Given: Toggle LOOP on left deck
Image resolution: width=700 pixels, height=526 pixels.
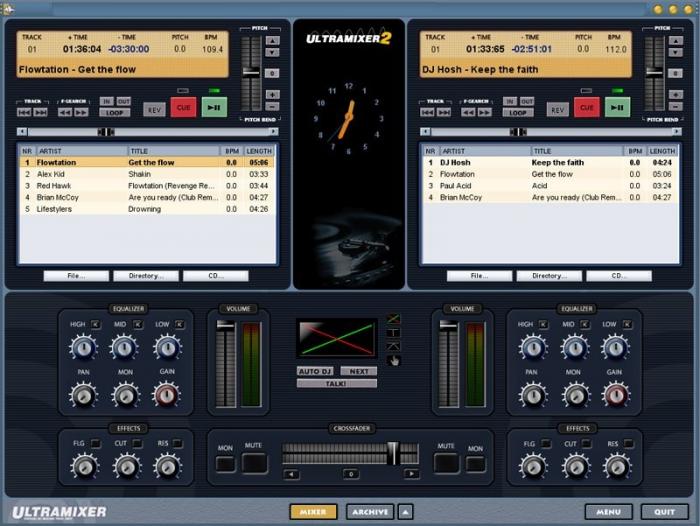Looking at the screenshot, I should click(115, 113).
